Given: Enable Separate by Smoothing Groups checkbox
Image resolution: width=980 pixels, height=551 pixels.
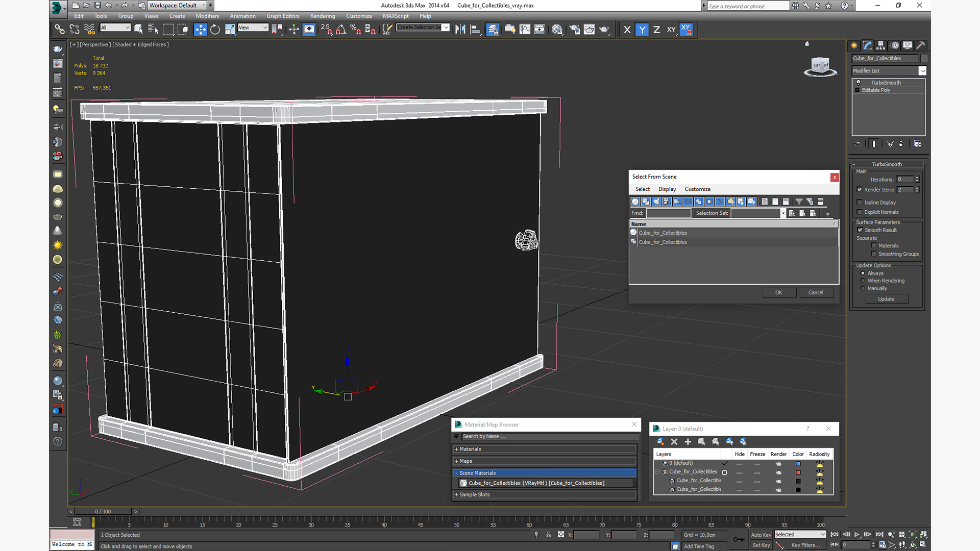Looking at the screenshot, I should (874, 254).
